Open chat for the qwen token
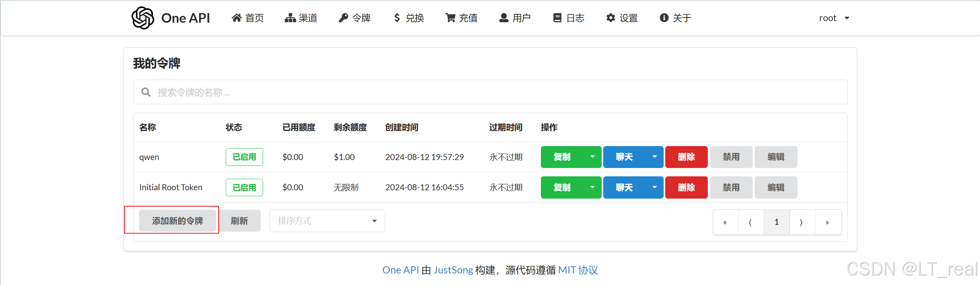The width and height of the screenshot is (980, 285). pyautogui.click(x=624, y=157)
